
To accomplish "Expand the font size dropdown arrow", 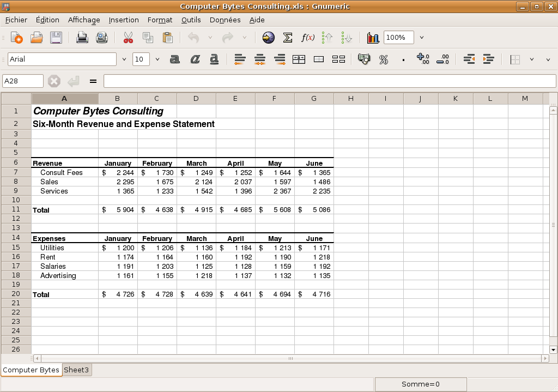I will tap(157, 59).
